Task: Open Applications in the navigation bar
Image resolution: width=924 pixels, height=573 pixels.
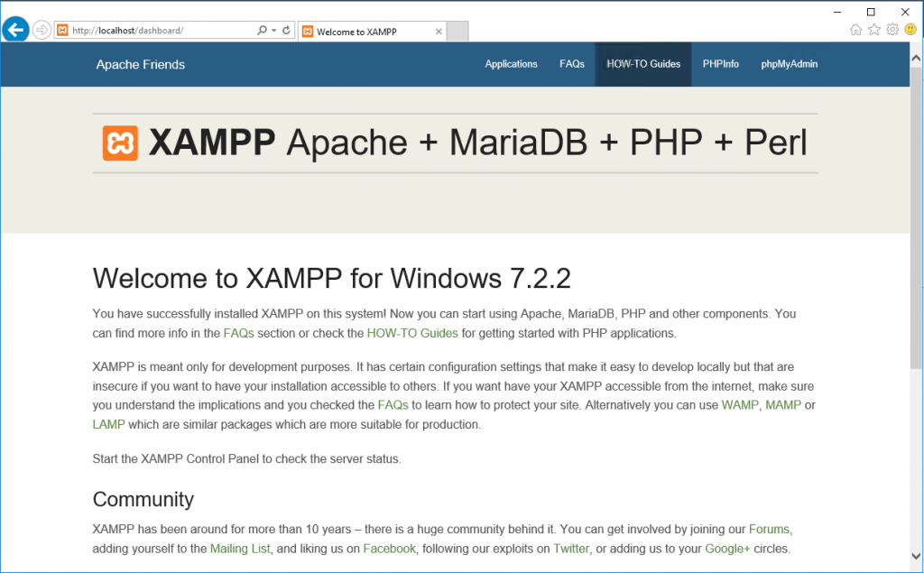Action: [511, 64]
